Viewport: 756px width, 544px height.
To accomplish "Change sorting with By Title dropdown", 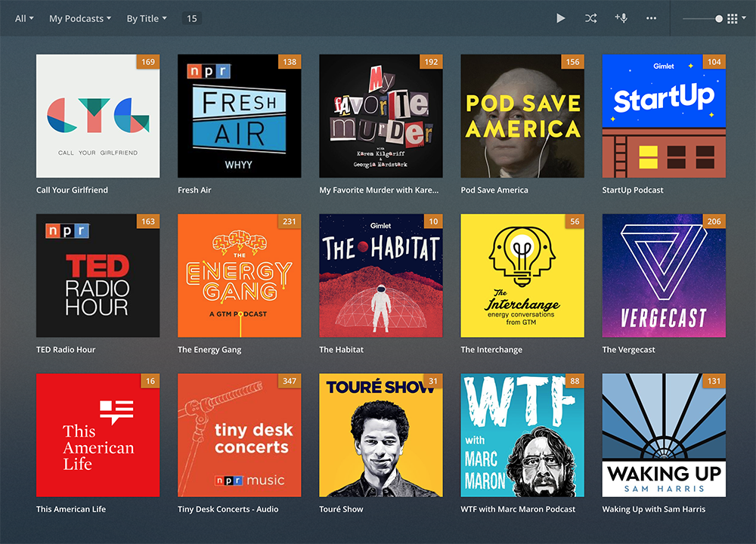I will coord(147,18).
